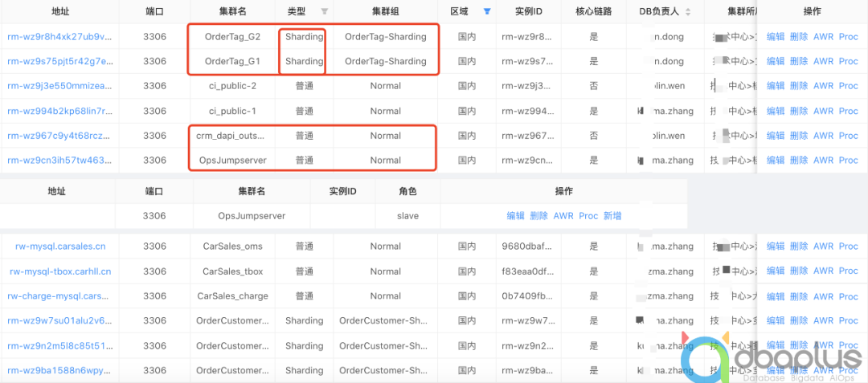The width and height of the screenshot is (868, 383).
Task: Click Proc for OrderTag_G2 row
Action: [848, 37]
